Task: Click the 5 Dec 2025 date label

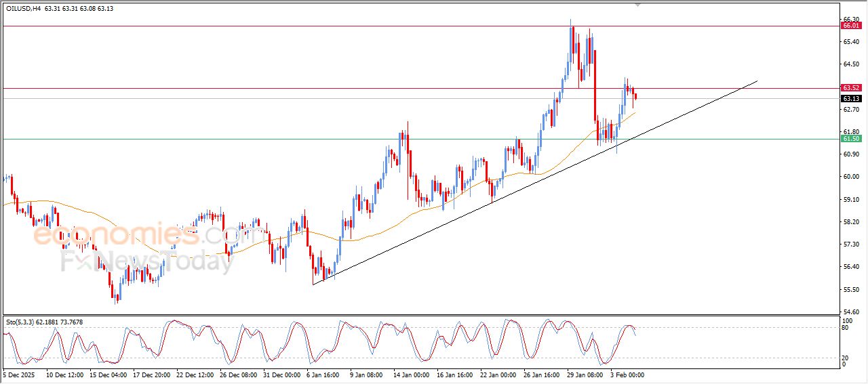Action: [x=18, y=375]
